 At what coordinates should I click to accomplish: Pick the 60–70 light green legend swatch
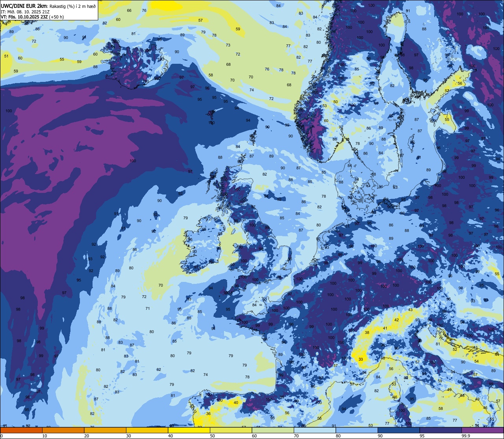[273, 430]
